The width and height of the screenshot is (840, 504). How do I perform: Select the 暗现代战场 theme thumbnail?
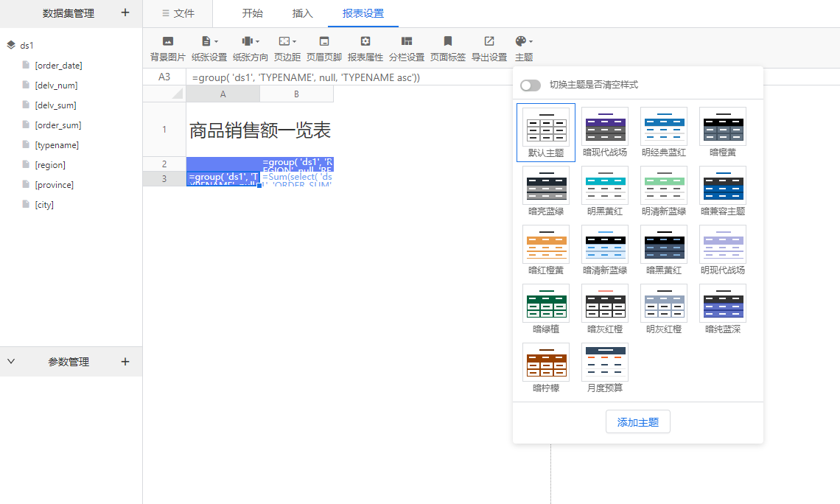click(x=605, y=127)
